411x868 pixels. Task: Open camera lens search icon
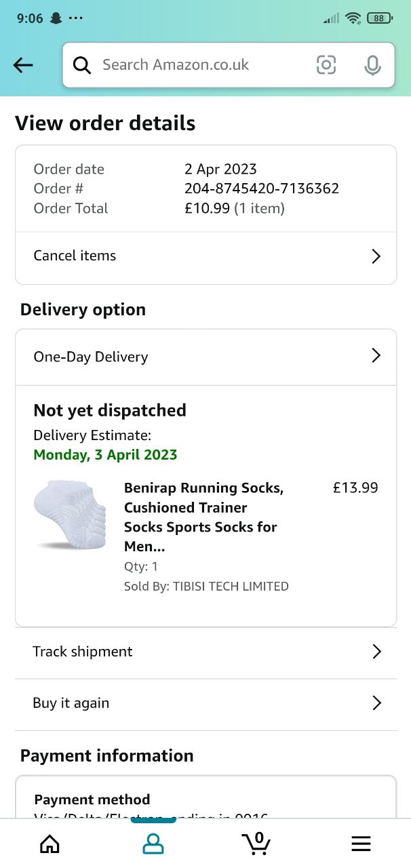[x=326, y=65]
